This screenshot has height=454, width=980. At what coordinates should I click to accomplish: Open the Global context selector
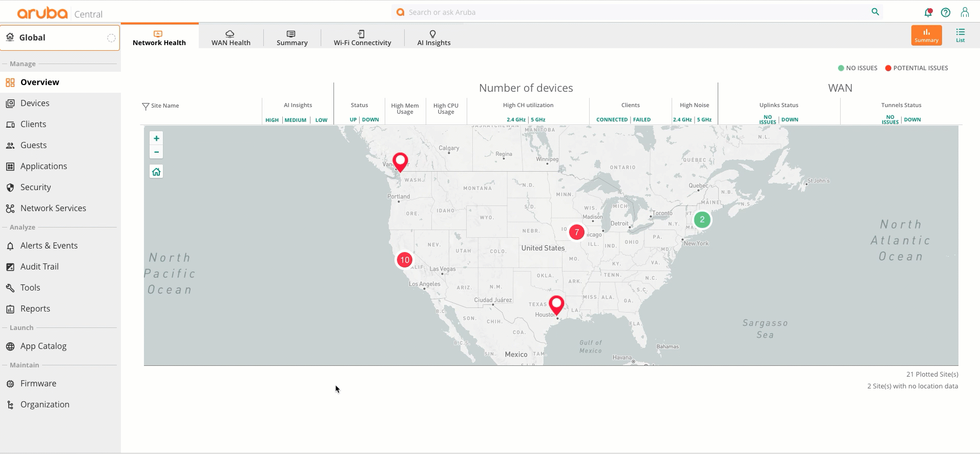coord(60,37)
